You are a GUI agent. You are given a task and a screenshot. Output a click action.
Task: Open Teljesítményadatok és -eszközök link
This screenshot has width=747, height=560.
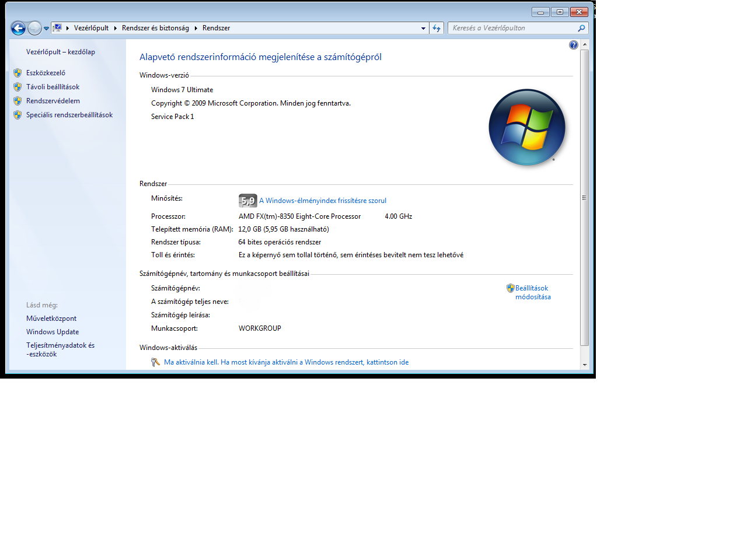pyautogui.click(x=60, y=349)
